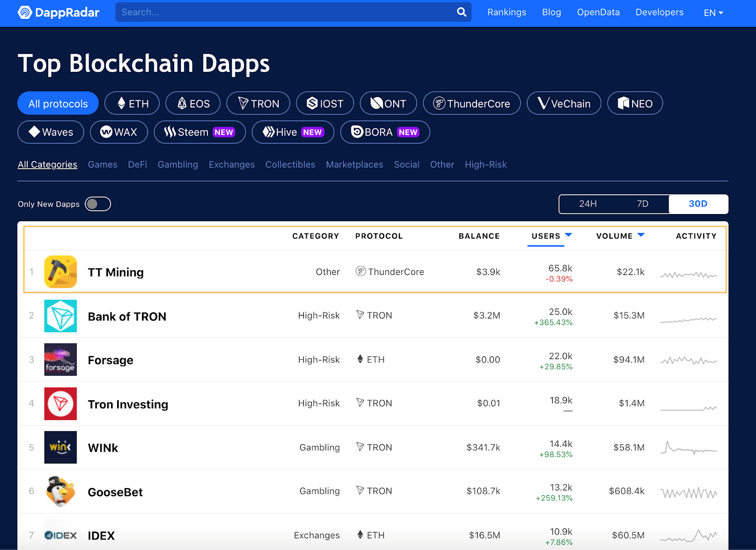The height and width of the screenshot is (550, 756).
Task: Select the 7D time range
Action: coord(643,204)
